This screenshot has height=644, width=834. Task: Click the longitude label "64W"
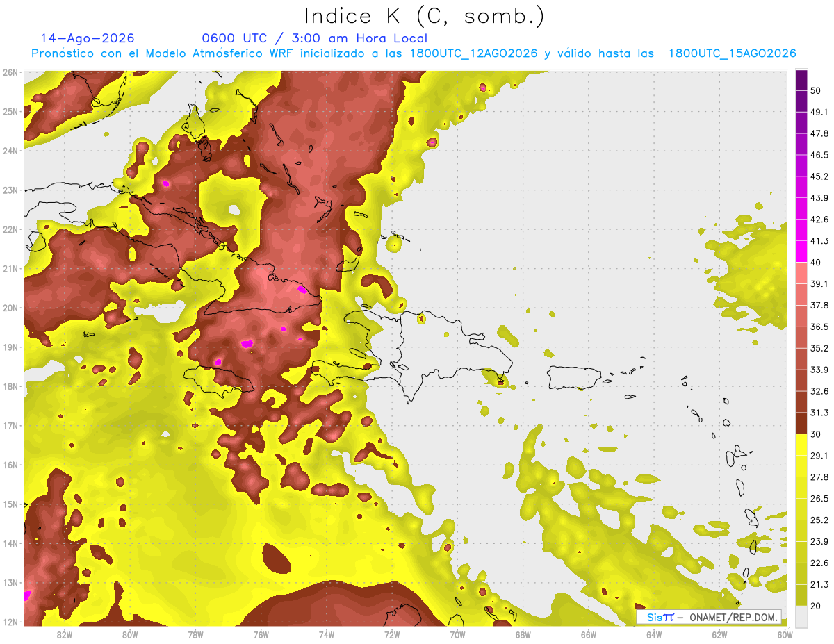pyautogui.click(x=654, y=634)
